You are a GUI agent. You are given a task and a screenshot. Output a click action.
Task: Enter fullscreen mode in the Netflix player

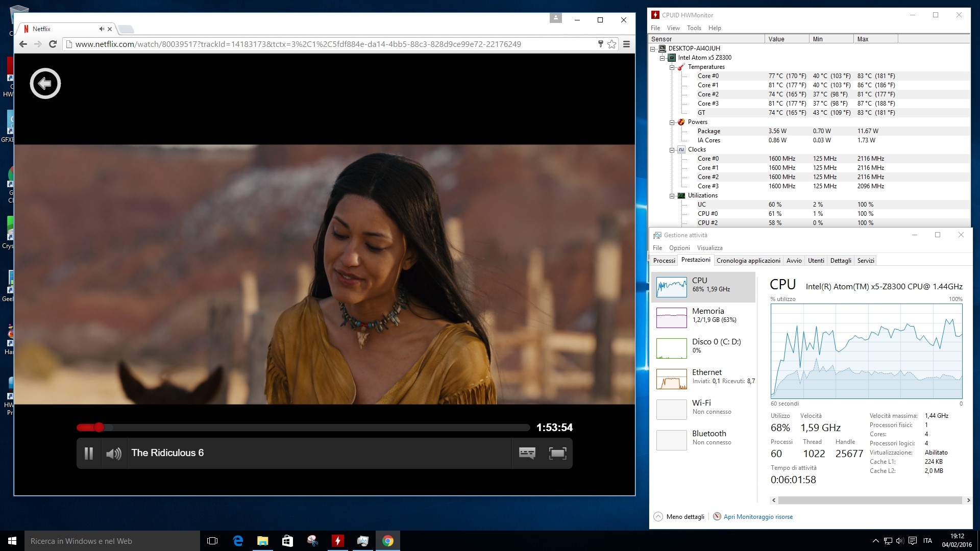click(x=557, y=453)
